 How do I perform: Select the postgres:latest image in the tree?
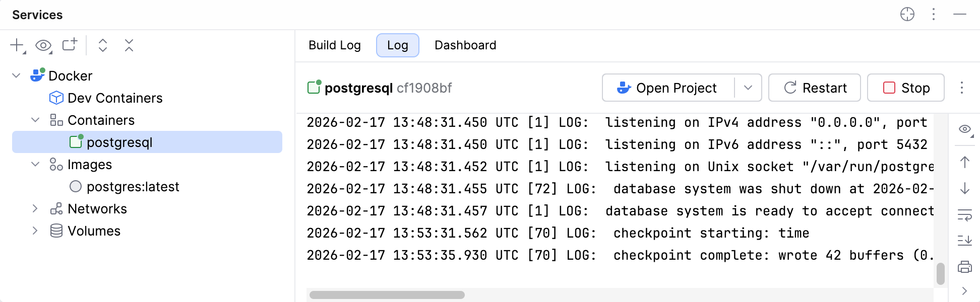point(133,186)
